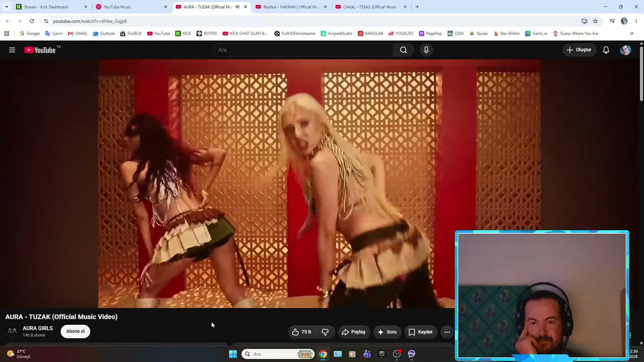Reload the page in Chrome
Screen dimensions: 644x362
32,21
